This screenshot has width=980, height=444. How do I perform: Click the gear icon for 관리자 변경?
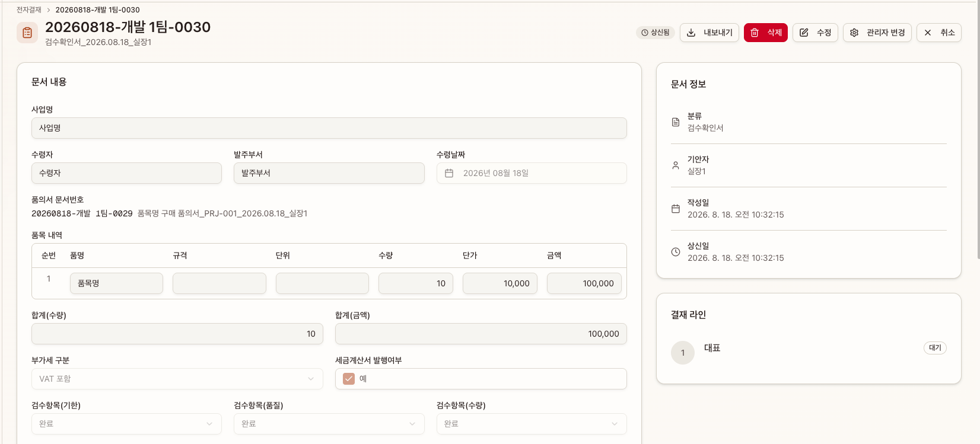point(854,33)
